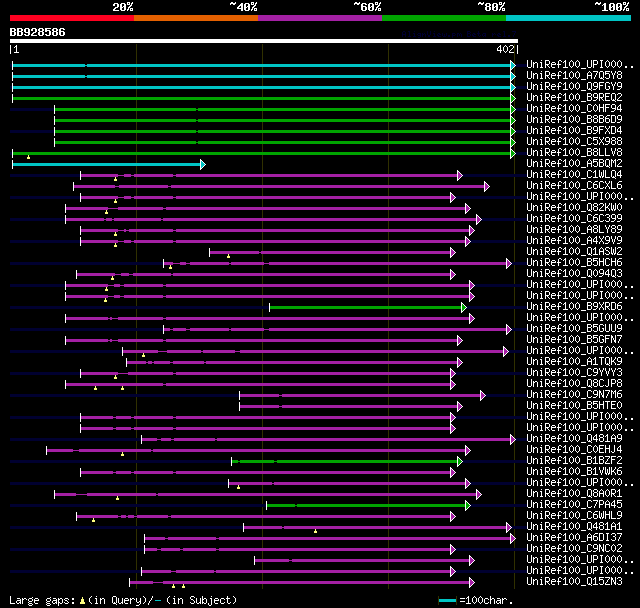This screenshot has width=640, height=608.
Task: Click the green arrowhead ending the B1BZF2 alignment
Action: [460, 462]
